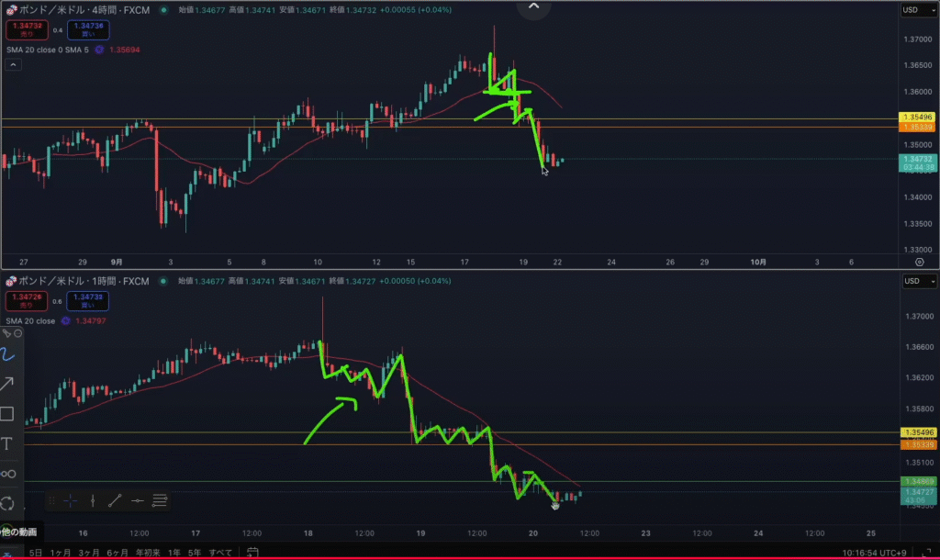Choose the trend line icon in floating toolbar
Screen dimensions: 940x560
[x=115, y=500]
